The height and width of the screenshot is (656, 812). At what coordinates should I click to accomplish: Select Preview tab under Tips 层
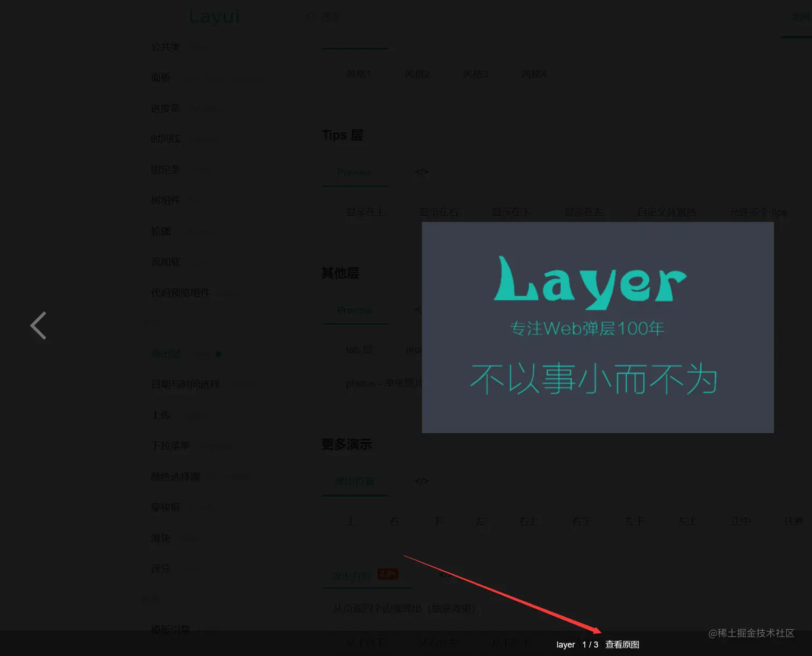(x=354, y=172)
